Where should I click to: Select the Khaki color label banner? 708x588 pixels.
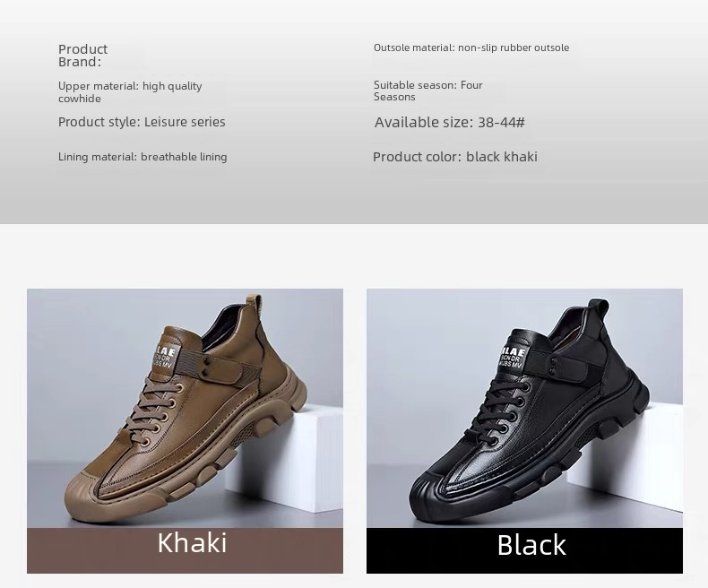(185, 550)
